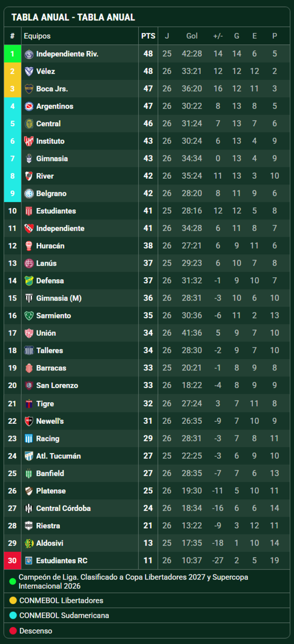Sort table by PTS column header

(148, 36)
